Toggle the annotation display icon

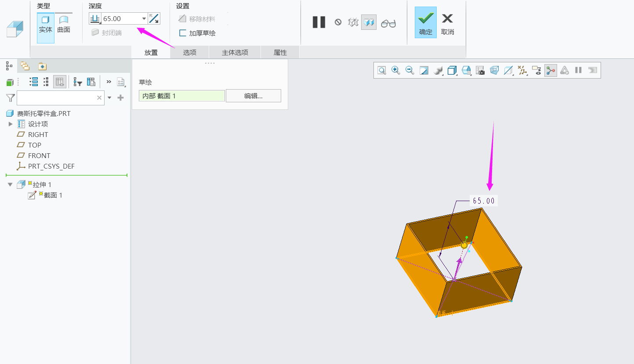click(x=536, y=70)
